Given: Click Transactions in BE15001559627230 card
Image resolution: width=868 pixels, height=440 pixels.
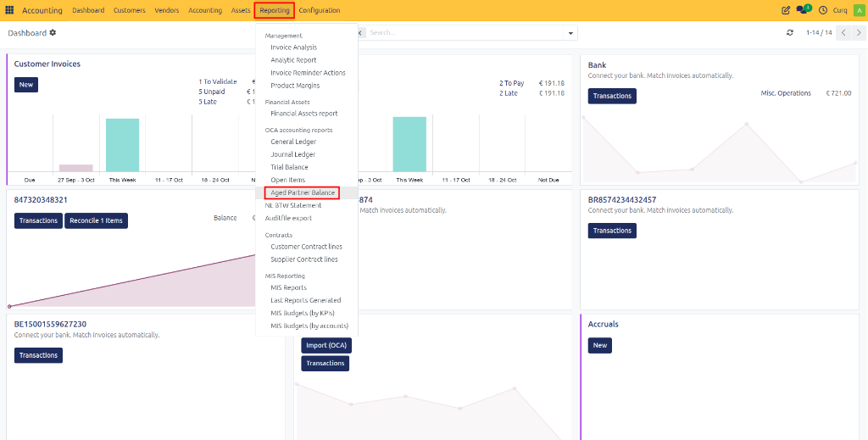Looking at the screenshot, I should [x=38, y=355].
